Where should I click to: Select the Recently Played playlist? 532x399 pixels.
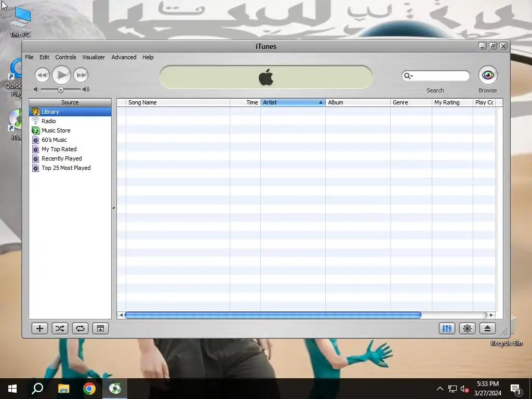[70, 158]
